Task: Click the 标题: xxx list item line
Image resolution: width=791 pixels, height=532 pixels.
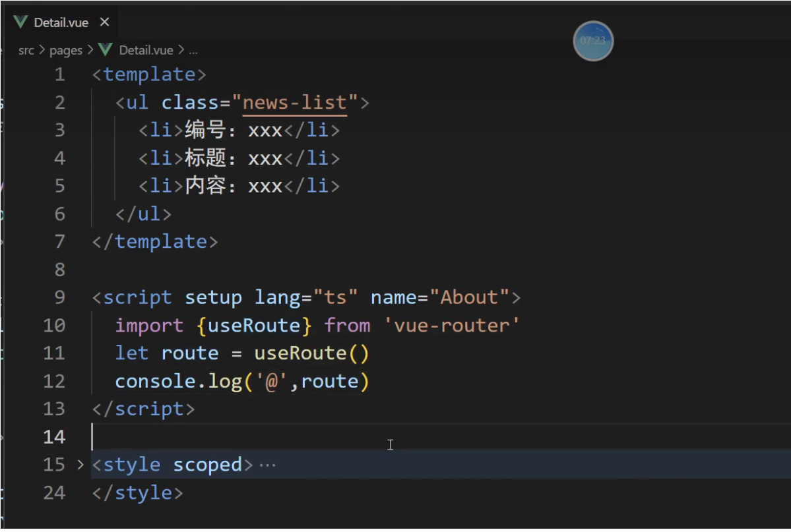Action: pos(239,158)
